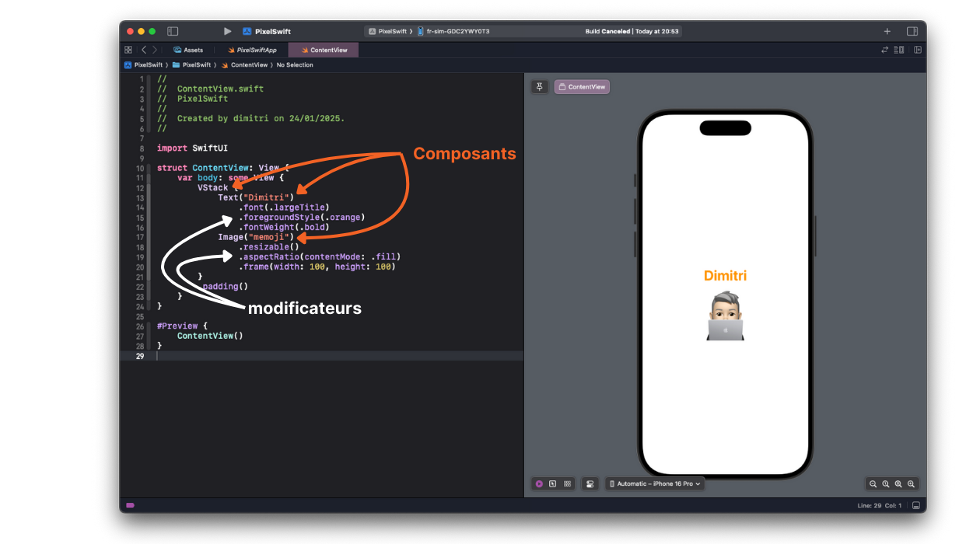This screenshot has width=980, height=544.
Task: Toggle the navigator sidebar in the toolbar
Action: (x=173, y=31)
